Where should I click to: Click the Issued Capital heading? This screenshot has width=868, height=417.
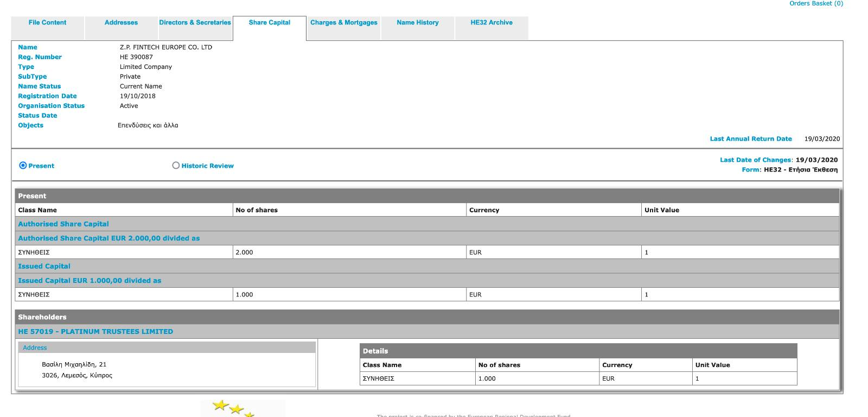coord(44,267)
